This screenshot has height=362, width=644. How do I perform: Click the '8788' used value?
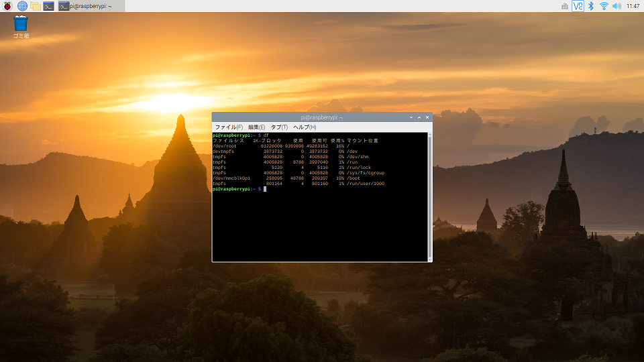click(298, 162)
